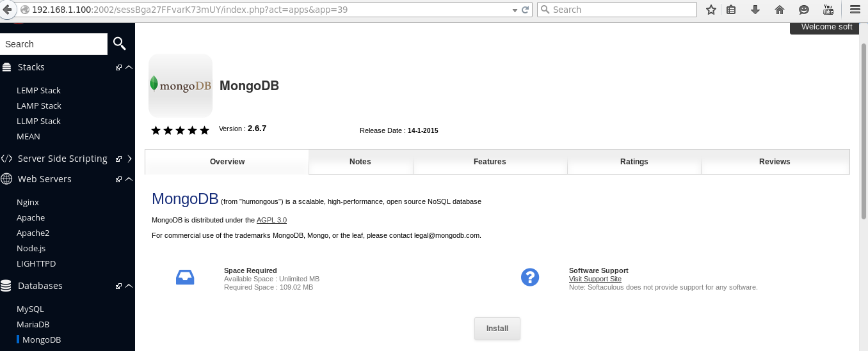
Task: Select Nginx in sidebar
Action: coord(28,202)
